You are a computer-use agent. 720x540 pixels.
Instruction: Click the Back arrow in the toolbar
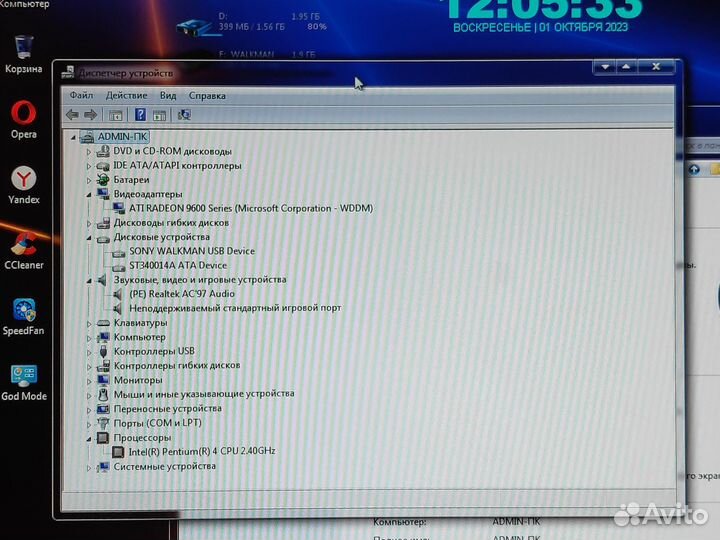(72, 115)
